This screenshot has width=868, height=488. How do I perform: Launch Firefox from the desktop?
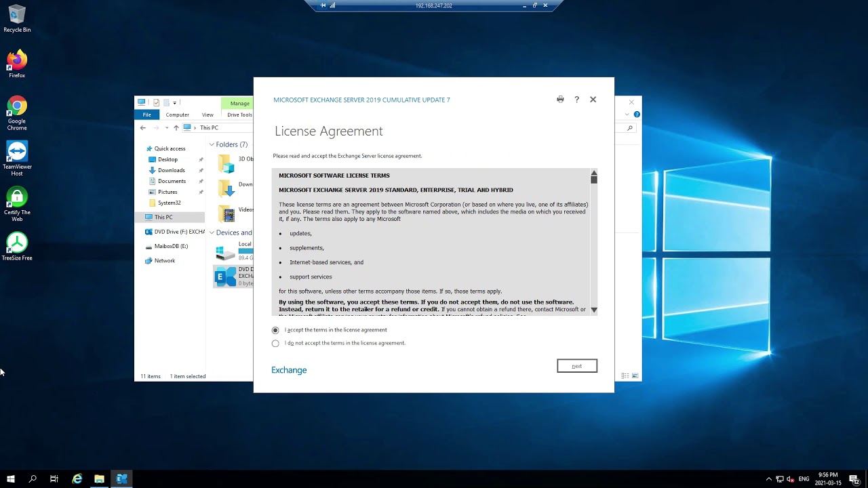tap(17, 64)
